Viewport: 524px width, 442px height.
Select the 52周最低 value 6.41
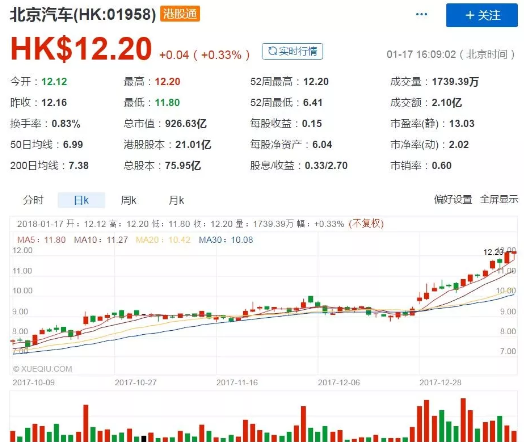(313, 103)
